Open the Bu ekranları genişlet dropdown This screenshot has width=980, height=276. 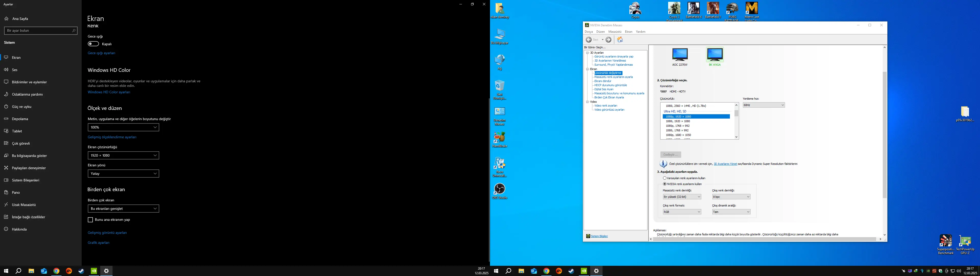coord(123,209)
